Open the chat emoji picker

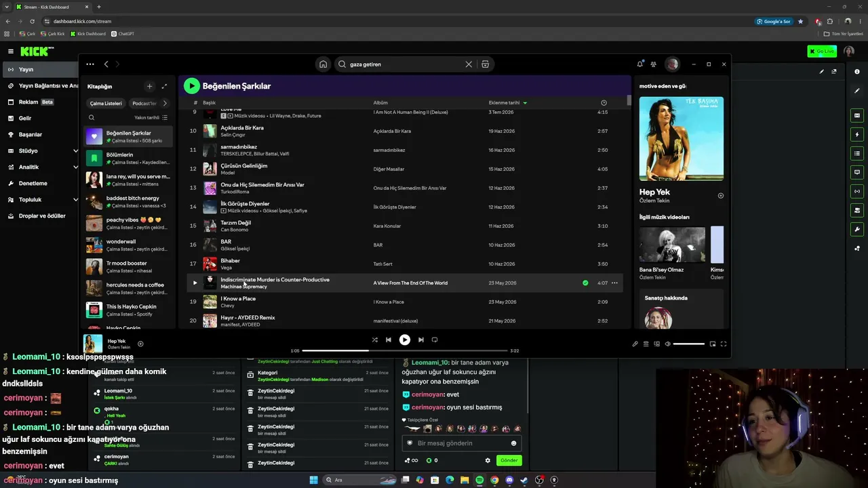tap(513, 443)
